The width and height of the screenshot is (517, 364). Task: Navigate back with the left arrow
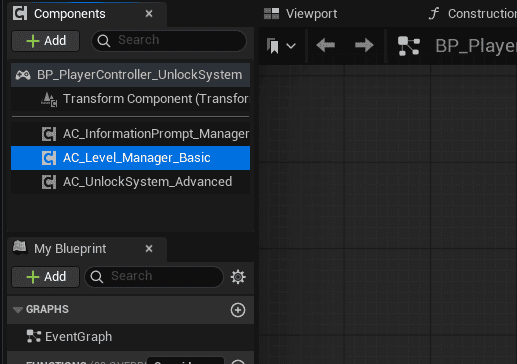[x=326, y=45]
